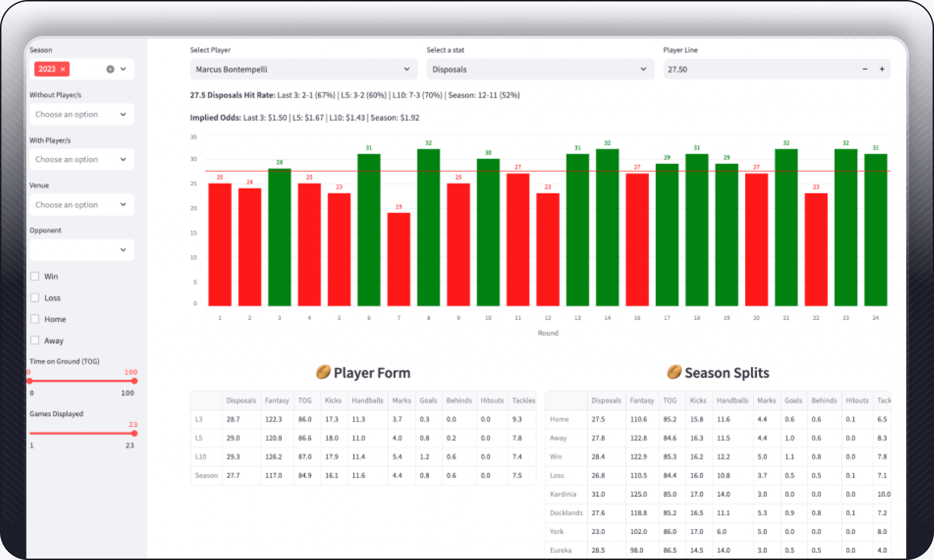
Task: Check the Home filter box
Action: pos(35,319)
